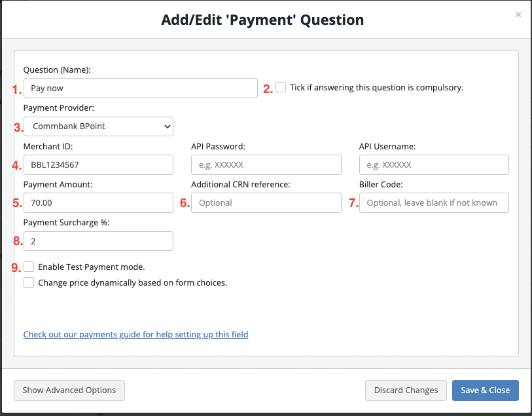The height and width of the screenshot is (416, 532).
Task: Click the Payment Amount field showing 70.00
Action: 98,202
